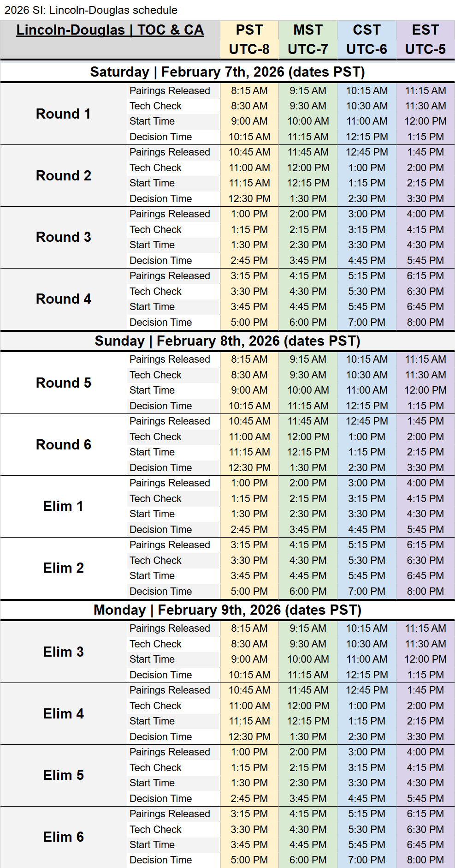455x868 pixels.
Task: Click the Elim 1 label cell
Action: tap(64, 506)
